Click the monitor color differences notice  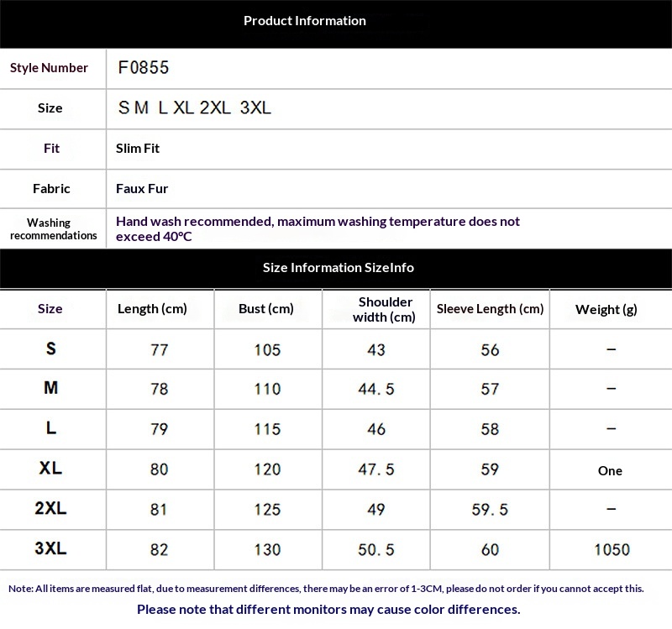[x=328, y=610]
